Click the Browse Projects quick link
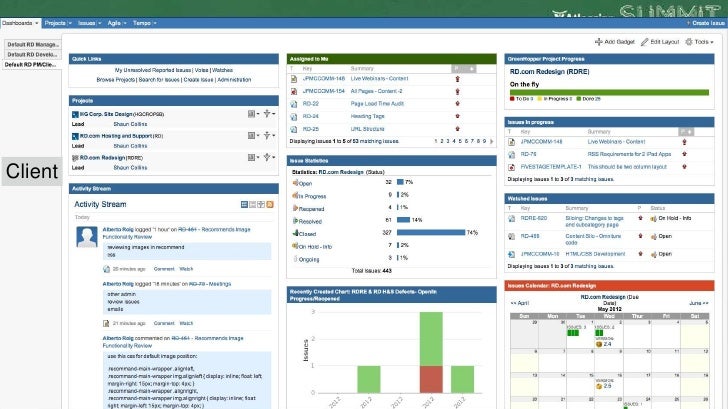Screen dimensions: 728x409 click(116, 80)
